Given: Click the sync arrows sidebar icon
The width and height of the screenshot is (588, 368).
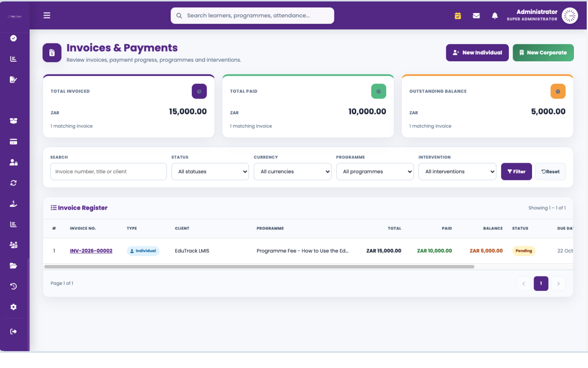Looking at the screenshot, I should tap(13, 183).
